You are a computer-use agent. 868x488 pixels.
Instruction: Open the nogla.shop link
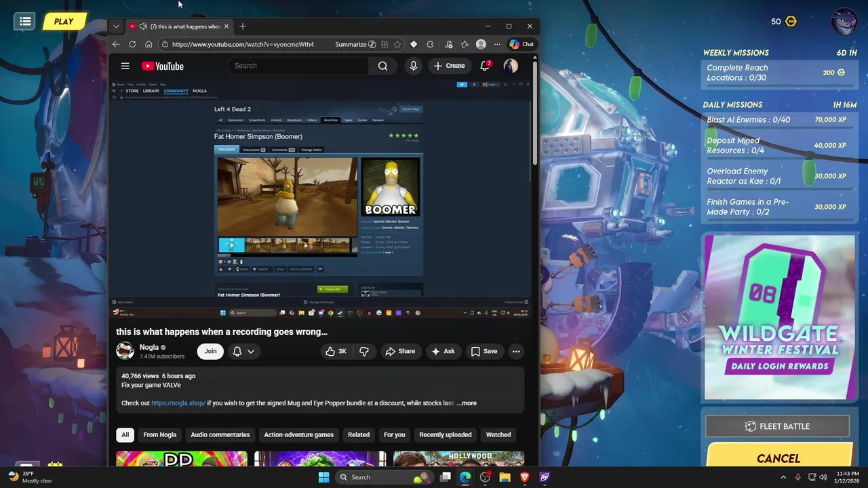pos(178,403)
